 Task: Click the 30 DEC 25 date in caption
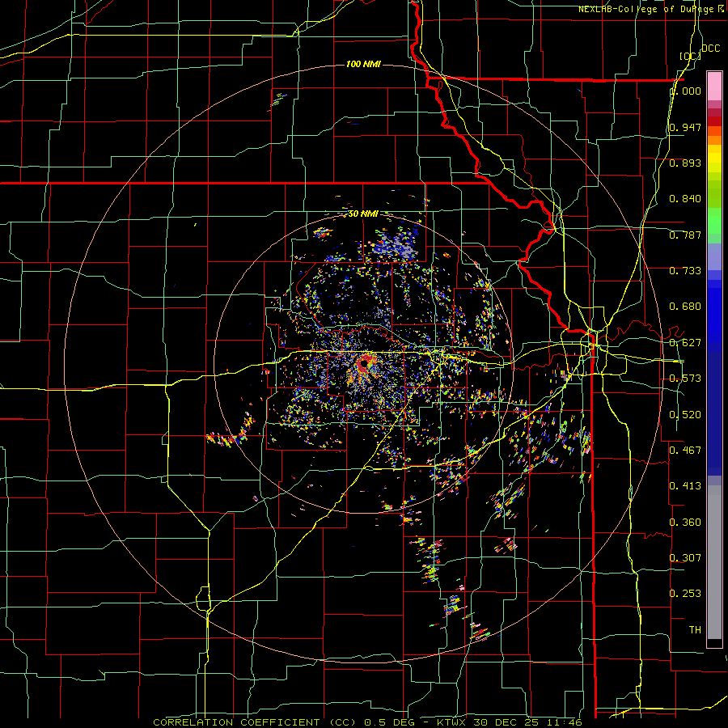[x=506, y=722]
